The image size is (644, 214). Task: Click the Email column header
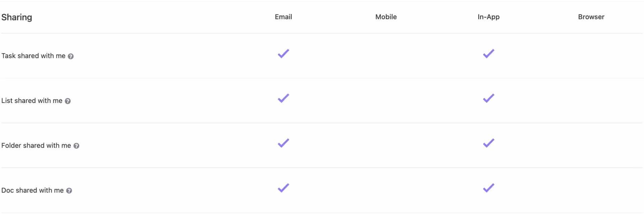pyautogui.click(x=283, y=17)
